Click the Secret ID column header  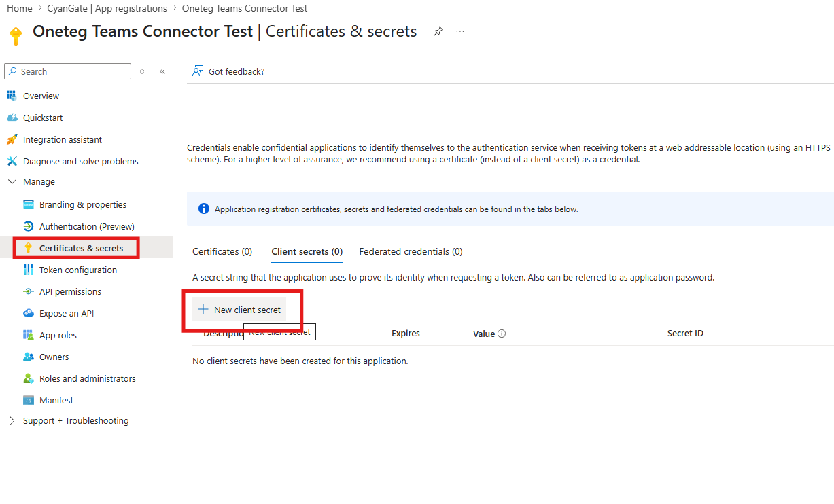(x=685, y=334)
